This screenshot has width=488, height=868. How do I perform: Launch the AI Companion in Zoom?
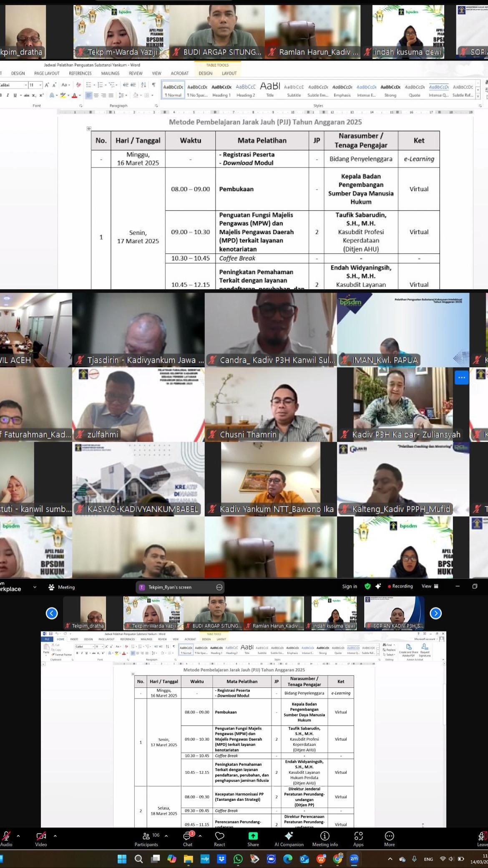(289, 840)
